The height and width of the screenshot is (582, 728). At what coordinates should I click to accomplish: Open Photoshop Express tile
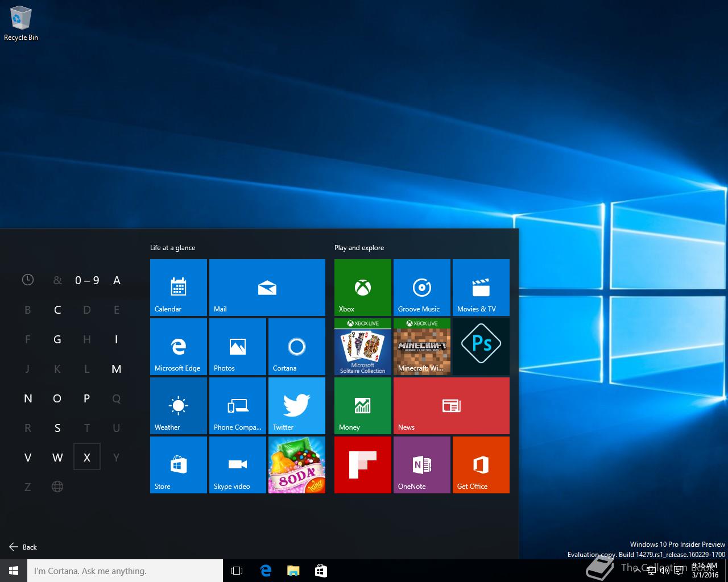481,347
